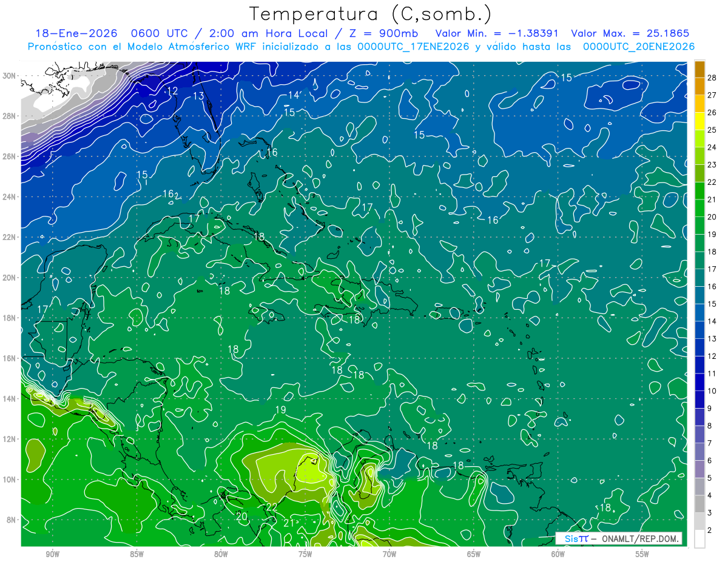The image size is (728, 562).
Task: Click the color bar tick label '28'
Action: point(712,77)
